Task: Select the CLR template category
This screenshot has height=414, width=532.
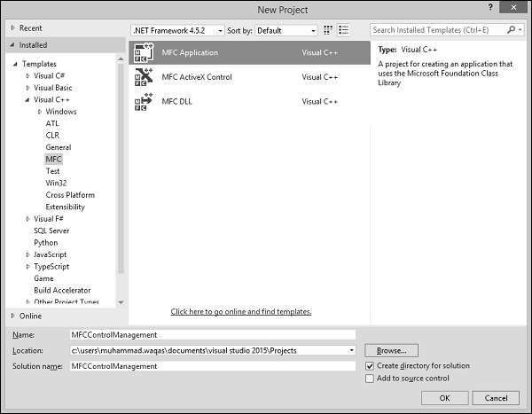Action: click(x=52, y=136)
